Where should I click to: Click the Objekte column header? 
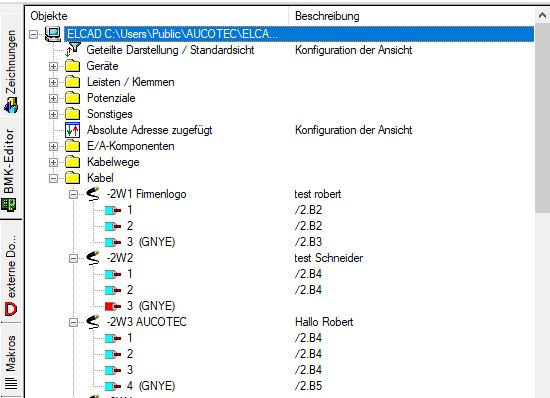156,16
